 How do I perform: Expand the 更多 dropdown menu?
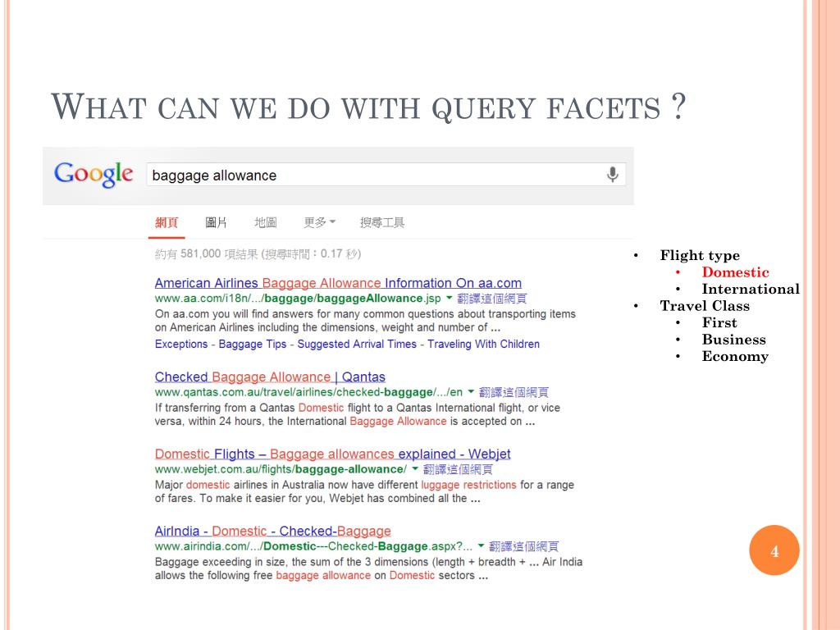(319, 222)
